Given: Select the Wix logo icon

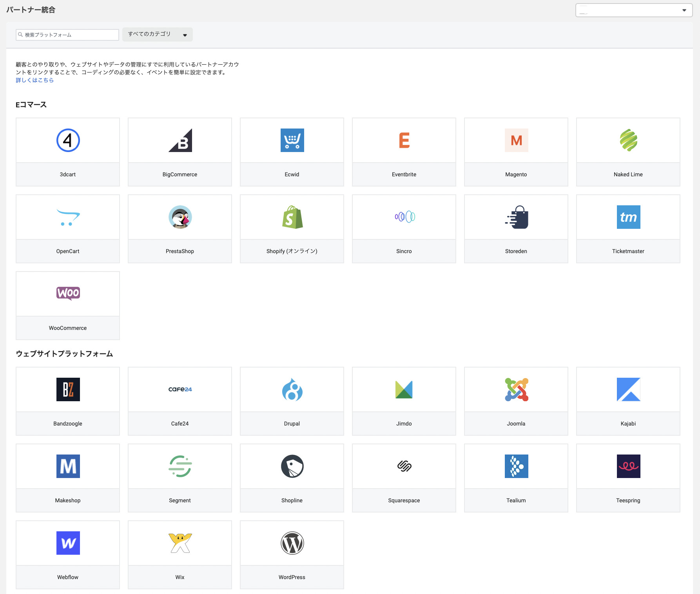Looking at the screenshot, I should [180, 543].
